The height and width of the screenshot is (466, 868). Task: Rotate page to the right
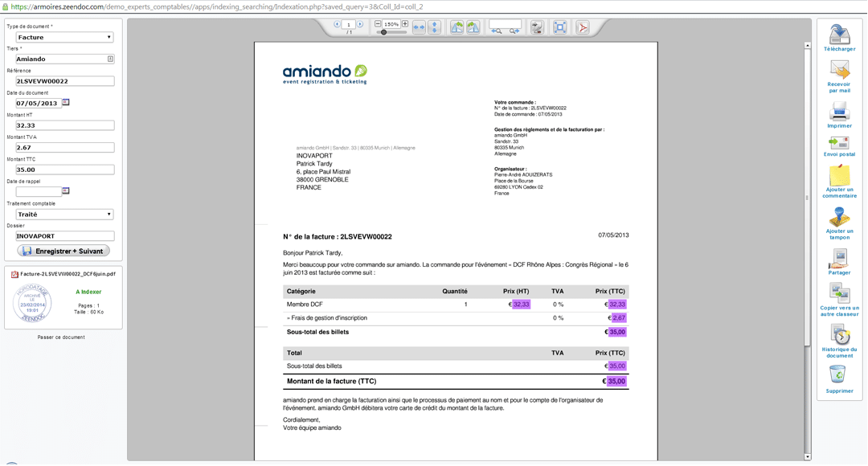click(473, 27)
